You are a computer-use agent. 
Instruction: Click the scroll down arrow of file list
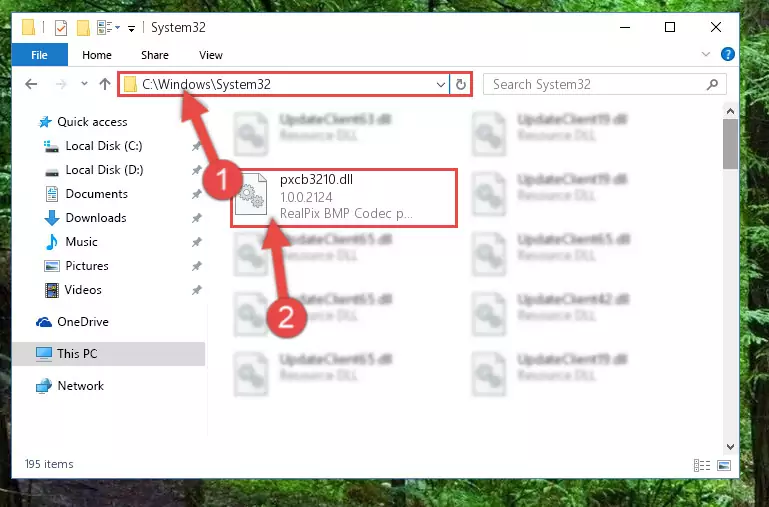click(x=730, y=447)
